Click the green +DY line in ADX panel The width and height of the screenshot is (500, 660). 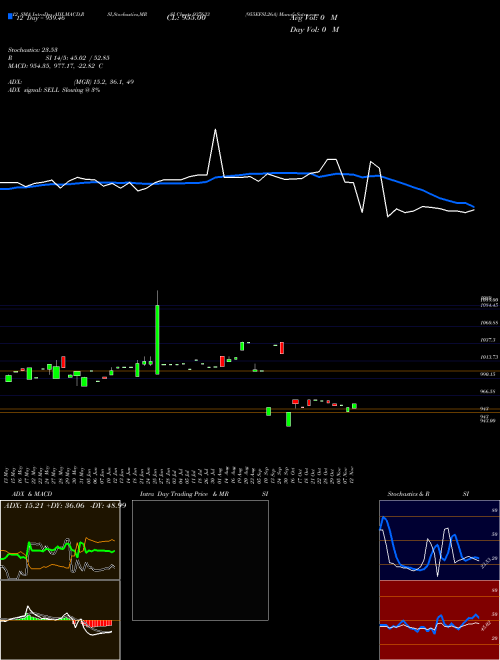pyautogui.click(x=58, y=549)
